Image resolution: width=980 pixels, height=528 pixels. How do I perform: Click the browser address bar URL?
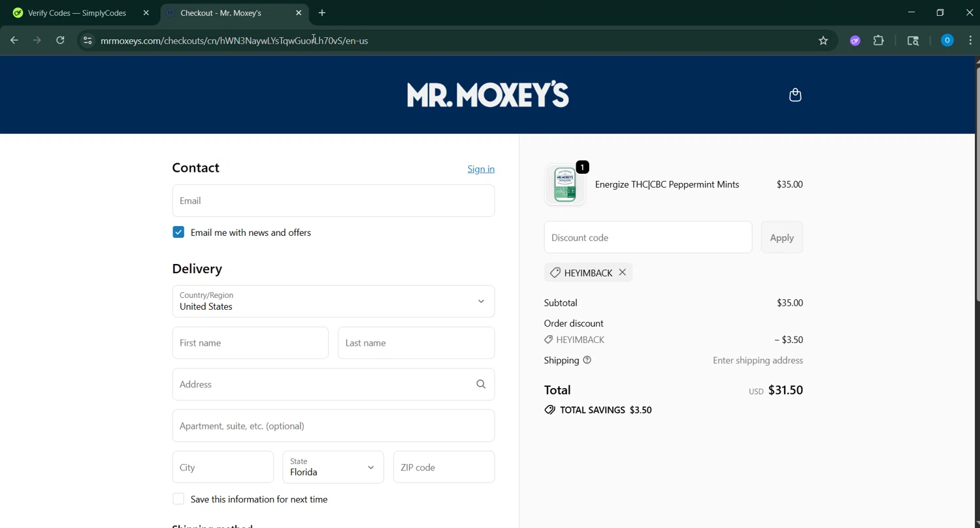[x=235, y=41]
